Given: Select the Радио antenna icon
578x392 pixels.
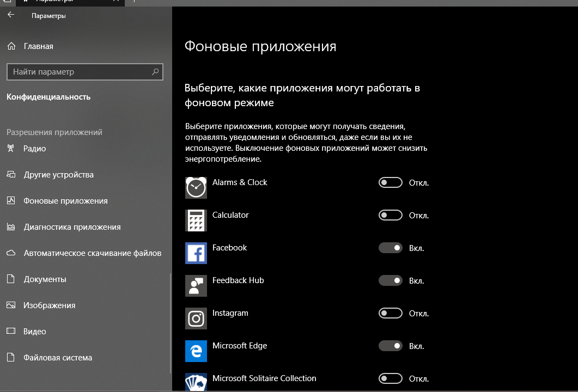Looking at the screenshot, I should point(11,148).
